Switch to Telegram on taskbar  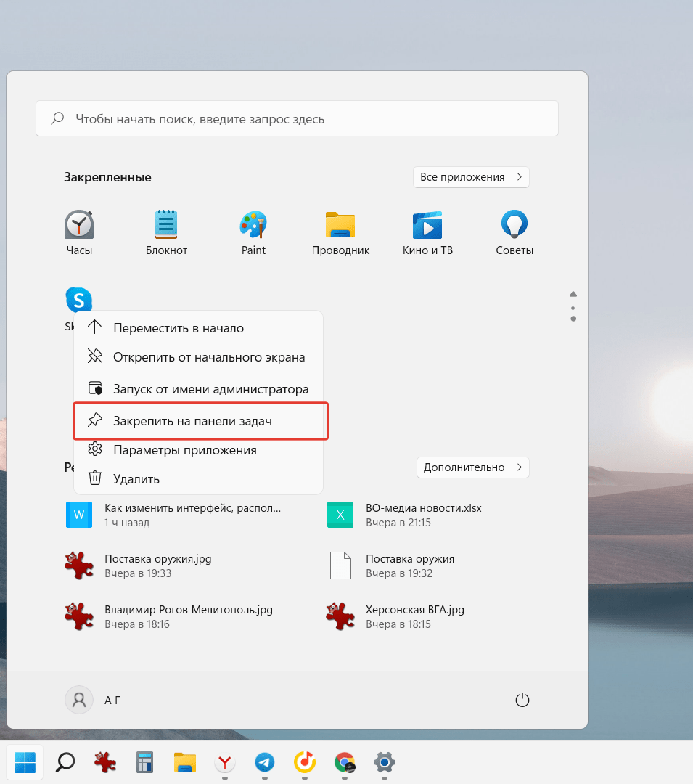pyautogui.click(x=265, y=762)
